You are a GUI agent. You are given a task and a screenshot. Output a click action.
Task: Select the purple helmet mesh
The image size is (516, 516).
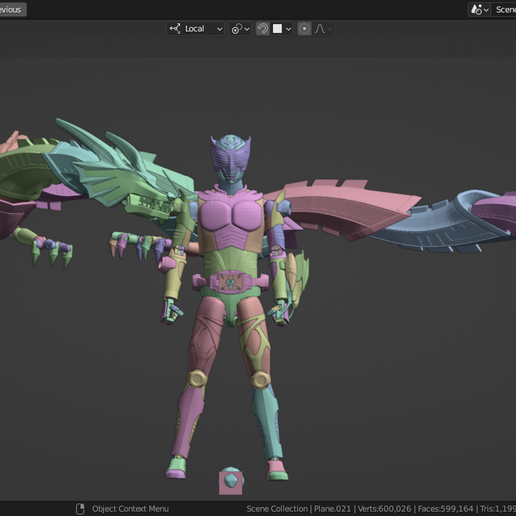click(x=230, y=157)
